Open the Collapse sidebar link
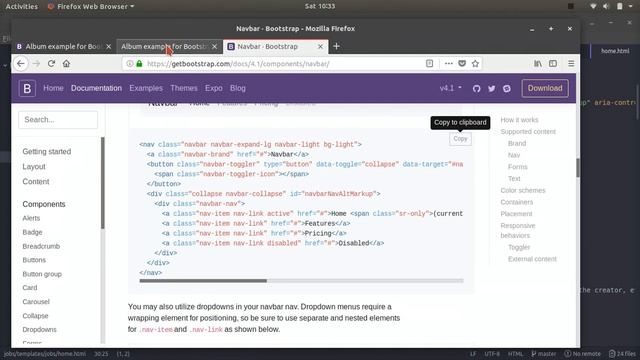This screenshot has height=360, width=640. [35, 316]
